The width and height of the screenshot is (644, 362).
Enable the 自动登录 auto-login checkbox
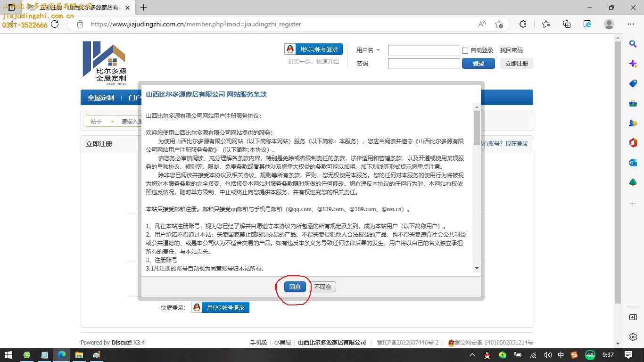[465, 50]
